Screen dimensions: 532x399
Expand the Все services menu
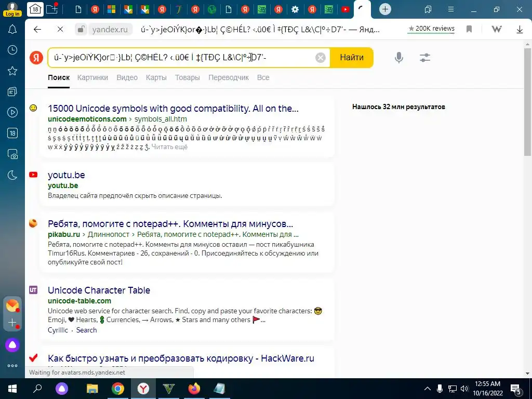pyautogui.click(x=263, y=78)
